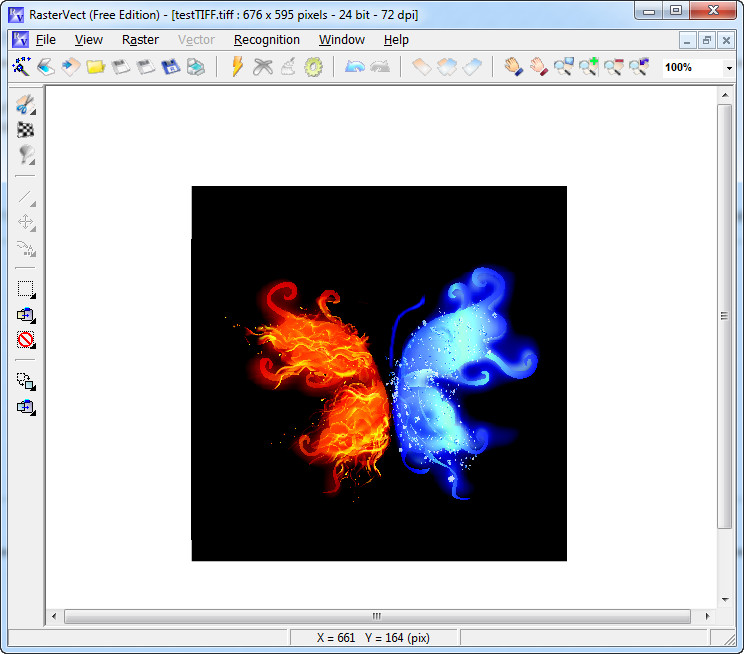Select the dotted rectangle selection tool
744x654 pixels.
tap(26, 290)
